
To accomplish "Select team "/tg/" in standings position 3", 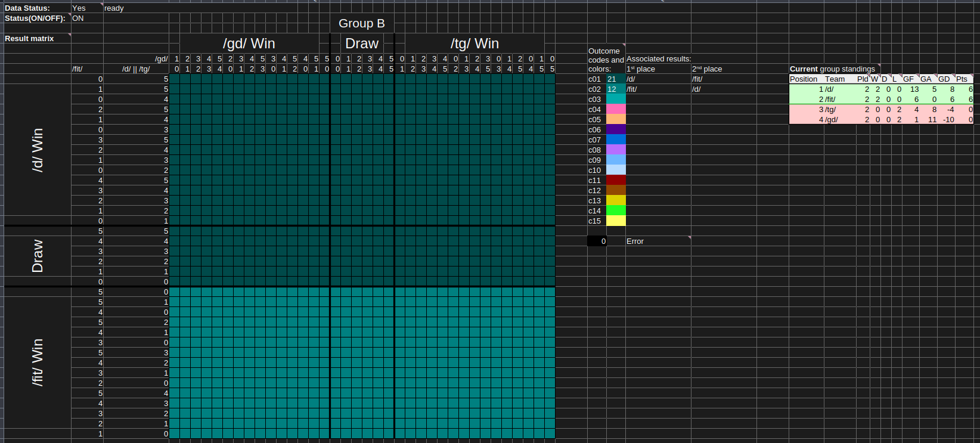I will [x=830, y=110].
